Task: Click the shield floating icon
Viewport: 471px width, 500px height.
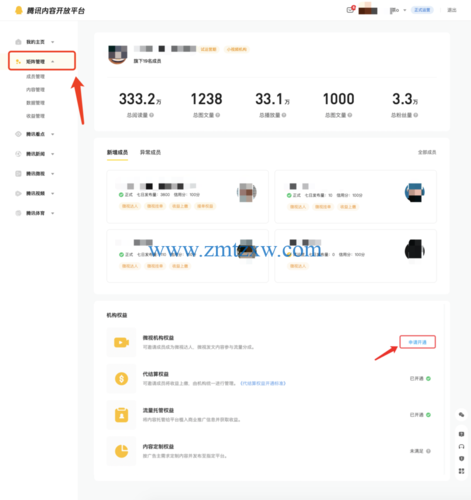Action: coord(461,459)
